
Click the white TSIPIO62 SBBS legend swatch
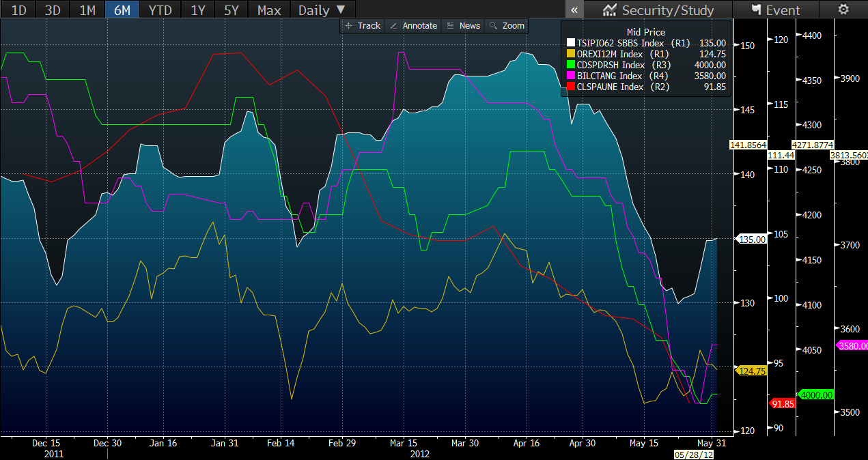pyautogui.click(x=571, y=42)
